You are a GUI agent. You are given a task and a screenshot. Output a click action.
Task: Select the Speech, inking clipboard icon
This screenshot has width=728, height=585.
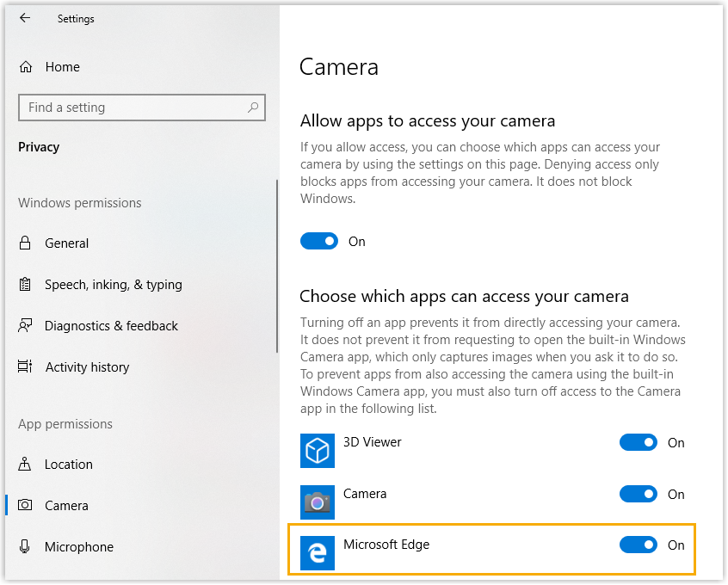pos(25,284)
